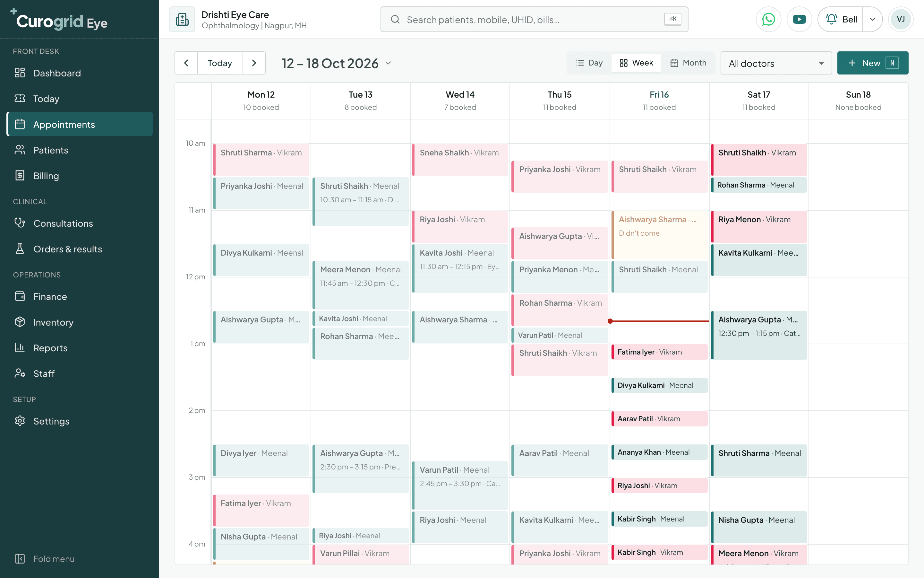This screenshot has width=924, height=578.
Task: Open Fatima Iyer appointment on Friday
Action: 659,352
